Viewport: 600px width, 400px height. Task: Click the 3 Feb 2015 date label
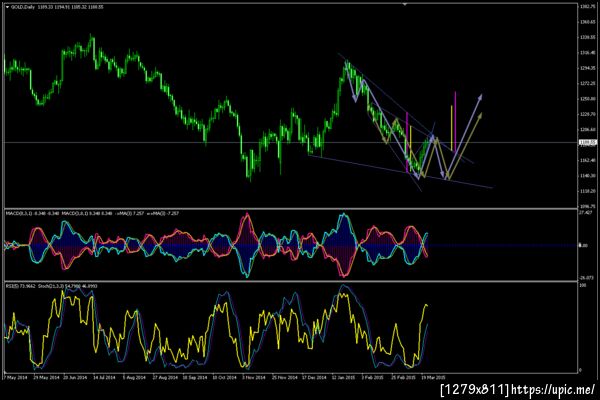pos(373,377)
